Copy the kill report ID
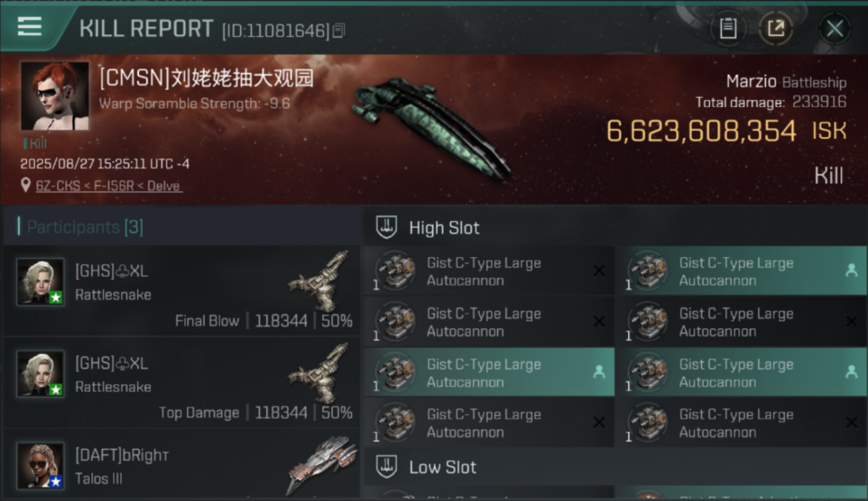868x501 pixels. [339, 31]
